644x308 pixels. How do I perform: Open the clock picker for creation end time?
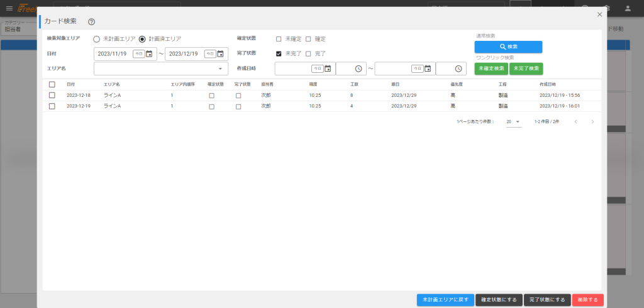[458, 69]
